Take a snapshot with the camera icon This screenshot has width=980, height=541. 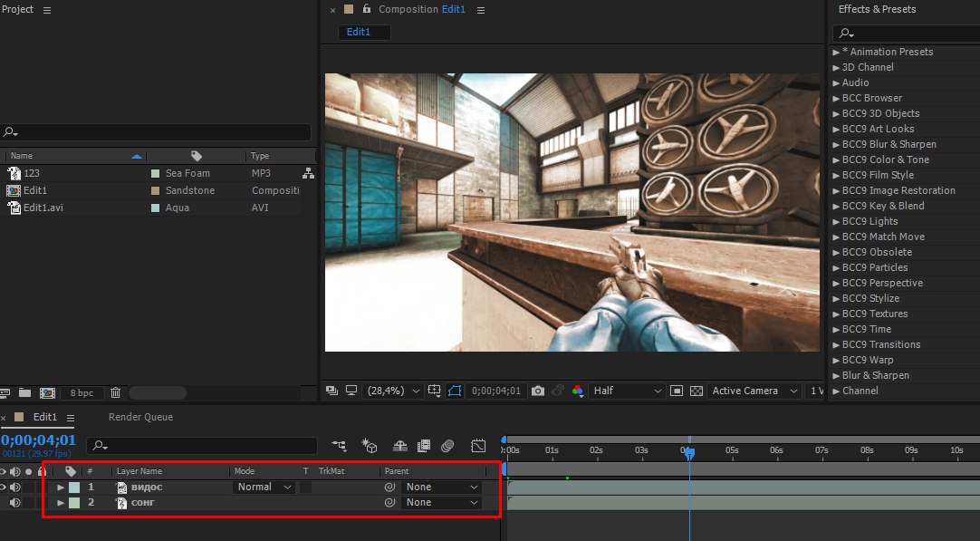537,391
